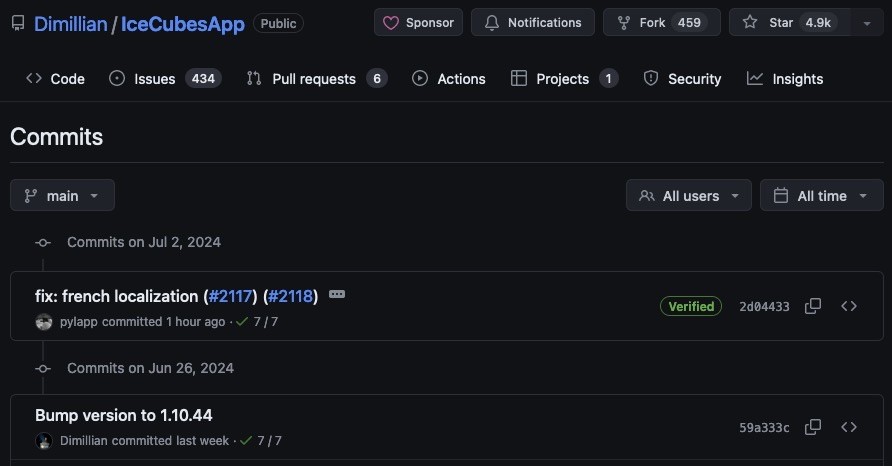Click the Verified badge
The image size is (892, 466).
tap(691, 306)
